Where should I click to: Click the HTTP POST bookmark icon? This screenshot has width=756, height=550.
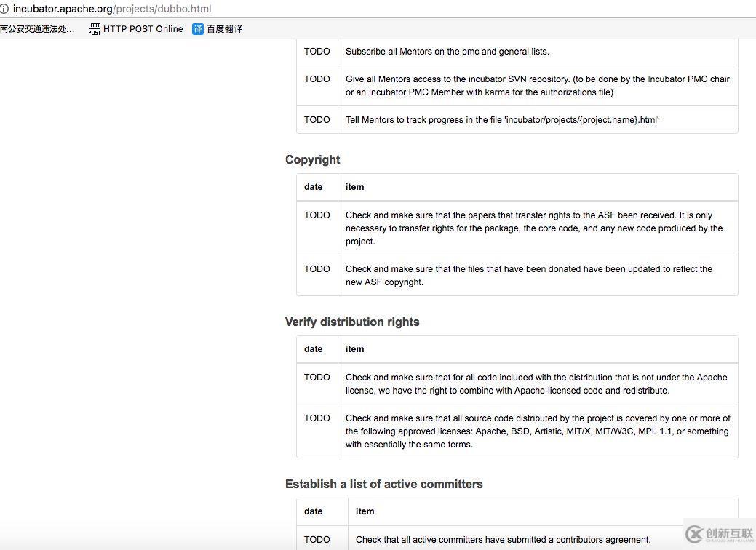(94, 29)
